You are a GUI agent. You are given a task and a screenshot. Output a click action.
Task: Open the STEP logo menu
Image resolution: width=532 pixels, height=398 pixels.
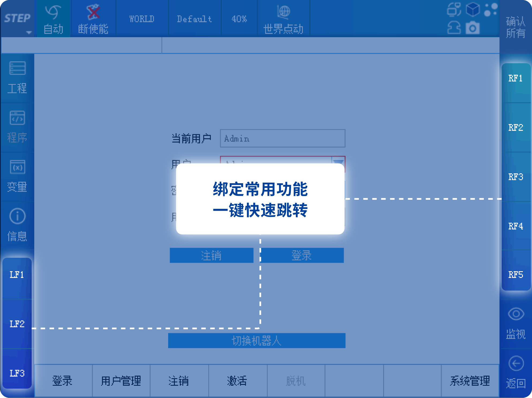pos(18,19)
